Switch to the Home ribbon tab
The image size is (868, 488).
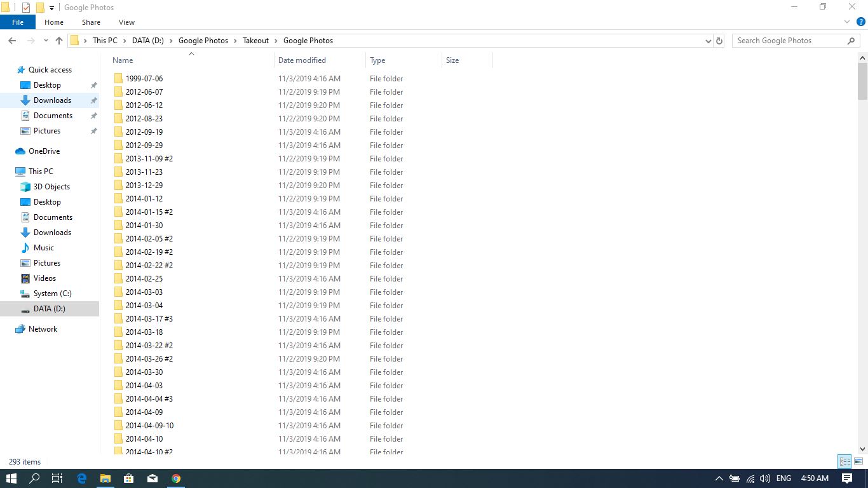tap(53, 22)
